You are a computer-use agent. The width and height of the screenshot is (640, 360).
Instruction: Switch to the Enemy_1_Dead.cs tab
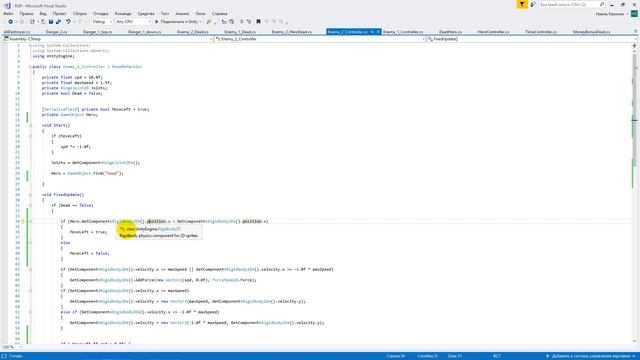(240, 32)
